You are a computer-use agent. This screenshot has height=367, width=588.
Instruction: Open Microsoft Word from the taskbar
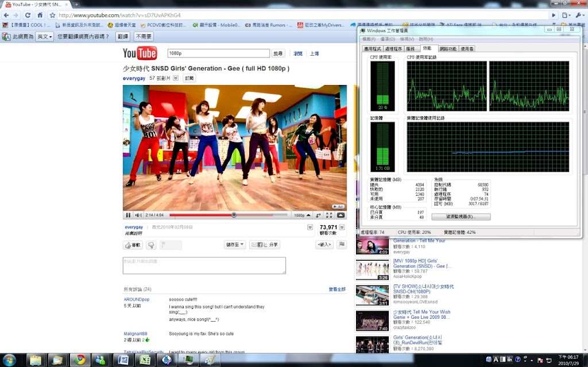click(x=123, y=360)
